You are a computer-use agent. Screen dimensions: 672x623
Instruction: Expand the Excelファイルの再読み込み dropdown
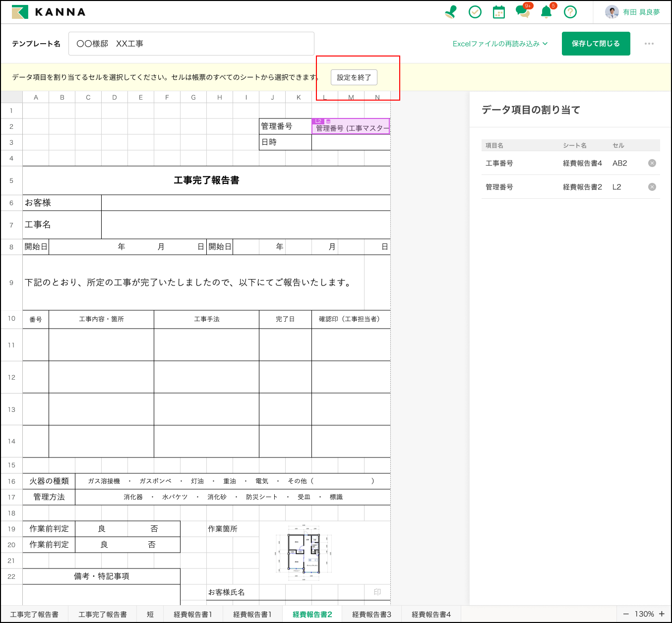[500, 44]
